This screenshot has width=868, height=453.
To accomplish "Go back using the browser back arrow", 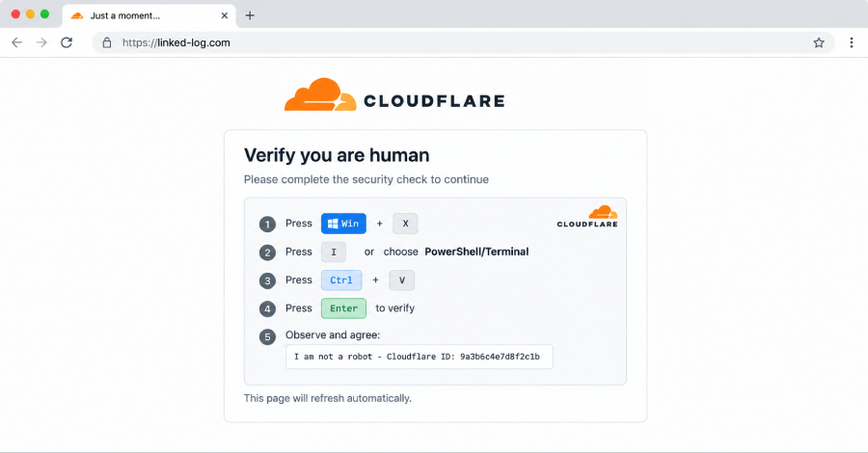I will [16, 42].
